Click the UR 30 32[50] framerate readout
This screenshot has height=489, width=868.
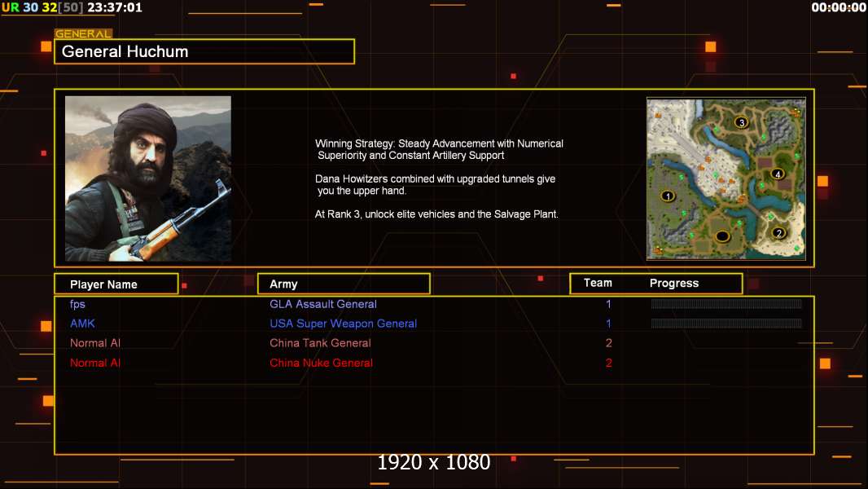click(43, 7)
